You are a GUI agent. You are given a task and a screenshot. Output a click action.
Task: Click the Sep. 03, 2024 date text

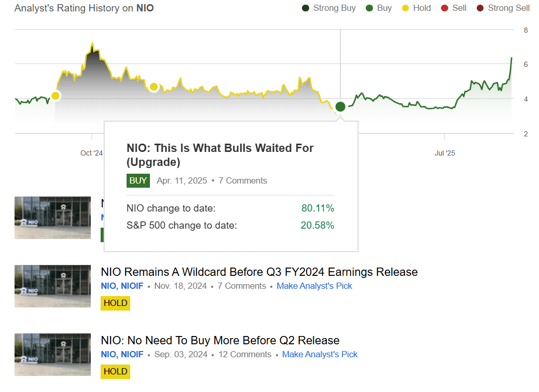point(181,354)
